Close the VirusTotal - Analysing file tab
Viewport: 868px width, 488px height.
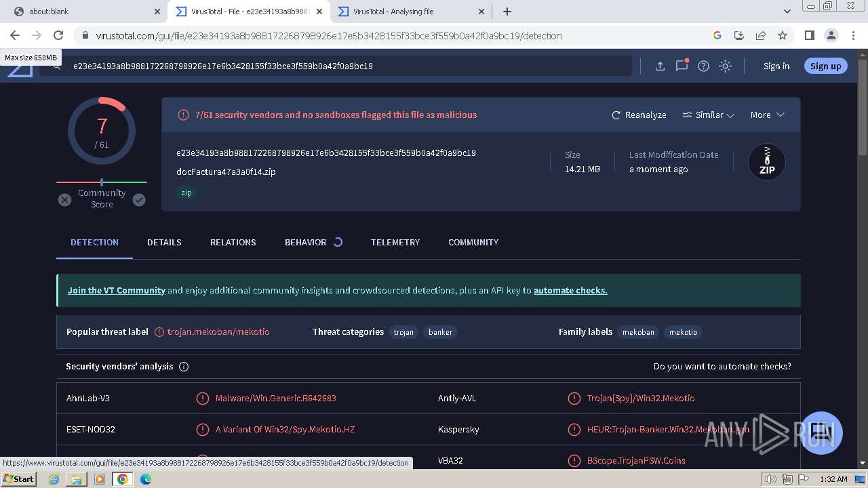481,12
